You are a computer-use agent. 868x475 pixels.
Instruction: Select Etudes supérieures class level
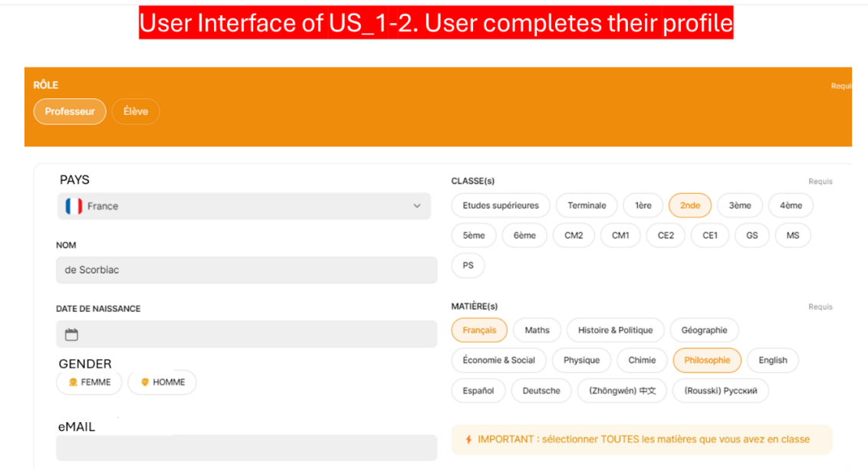pos(501,205)
